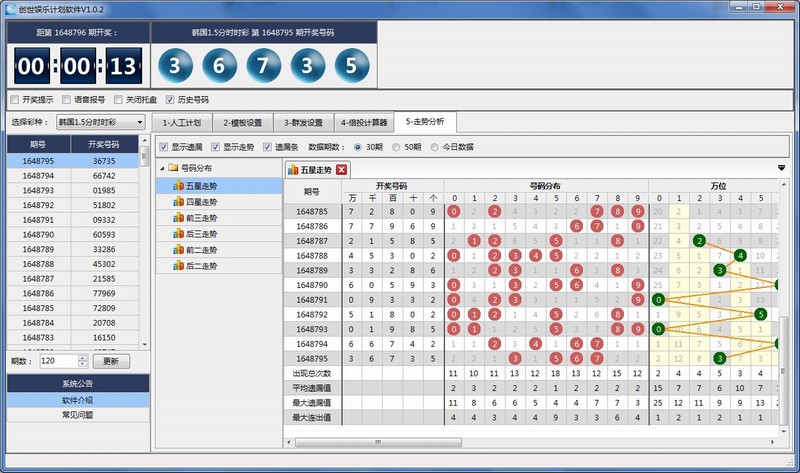This screenshot has height=473, width=800.
Task: Open 四星走势 chart icon in tree
Action: point(179,201)
